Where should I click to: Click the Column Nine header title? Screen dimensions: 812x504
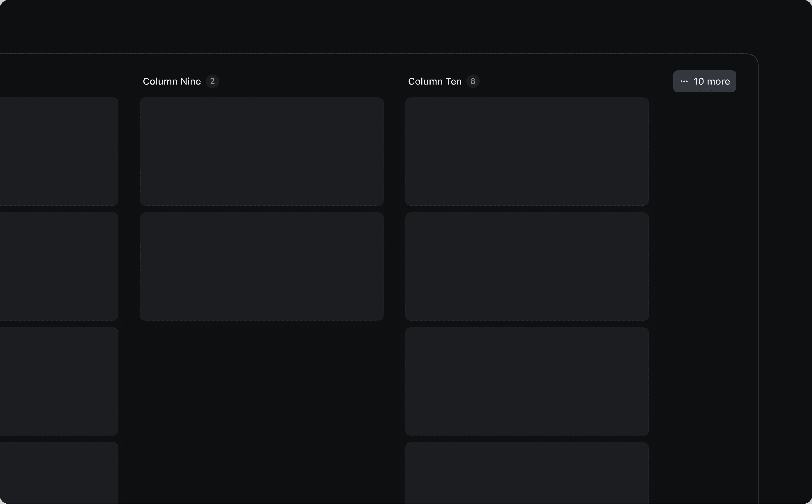[x=172, y=81]
